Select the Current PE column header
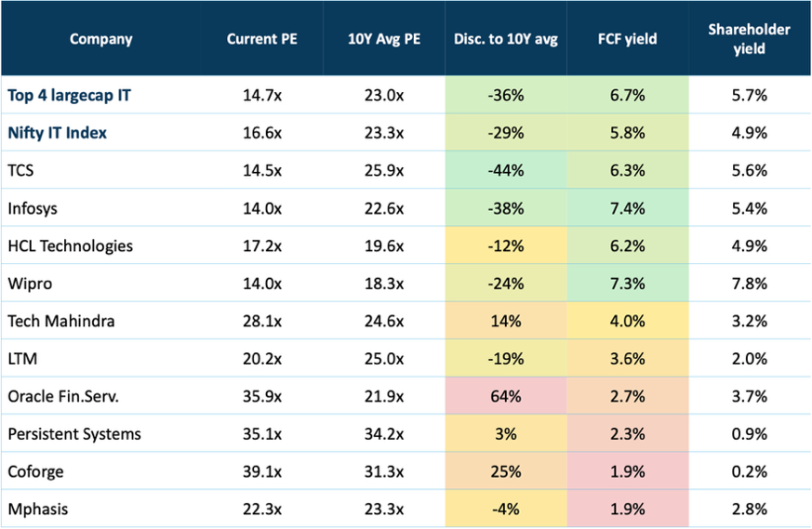The width and height of the screenshot is (812, 529). (262, 39)
